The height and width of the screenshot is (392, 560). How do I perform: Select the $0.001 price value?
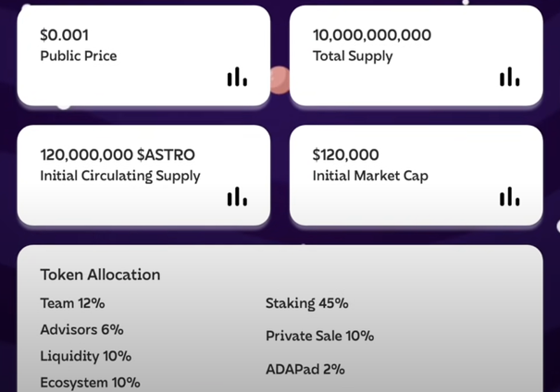point(64,35)
